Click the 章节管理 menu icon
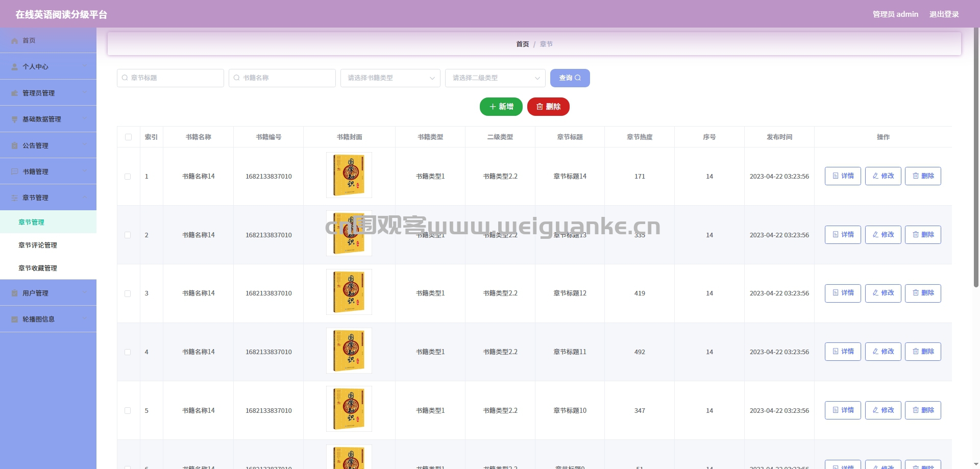This screenshot has height=469, width=980. (15, 198)
